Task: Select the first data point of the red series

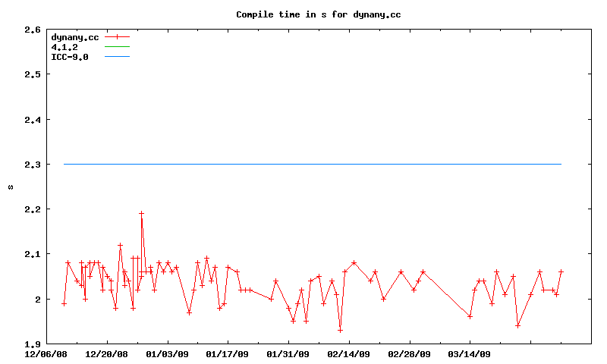Action: click(x=64, y=303)
